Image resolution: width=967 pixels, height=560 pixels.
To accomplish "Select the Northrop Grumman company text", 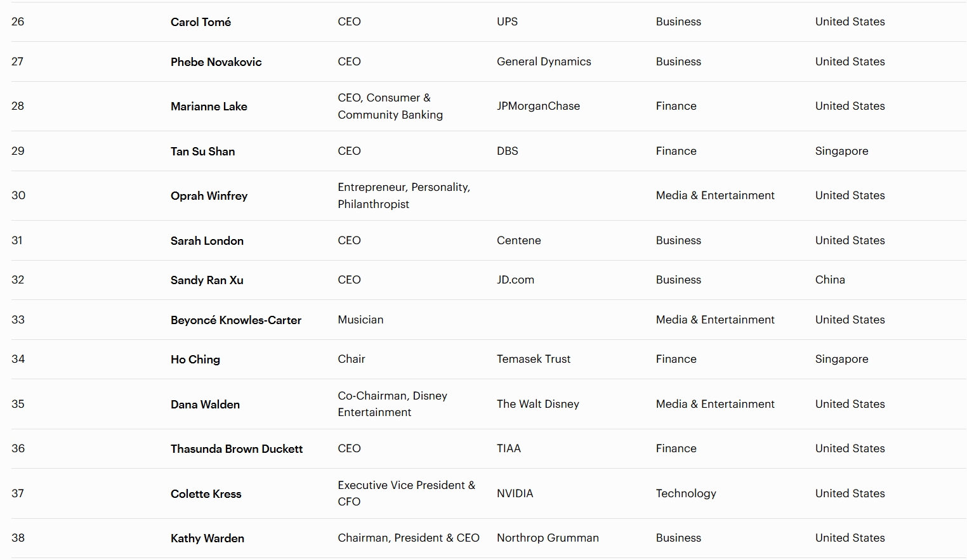I will (548, 538).
